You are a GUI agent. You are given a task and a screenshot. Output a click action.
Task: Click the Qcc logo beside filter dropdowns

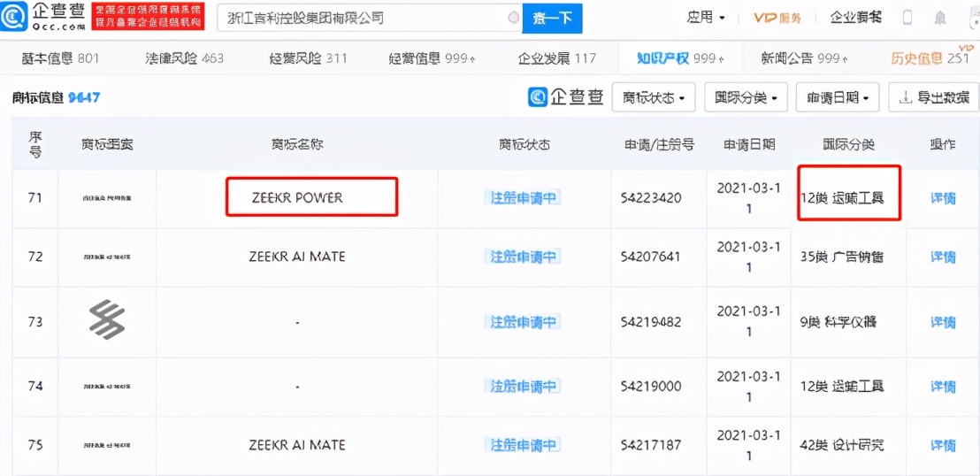[565, 97]
